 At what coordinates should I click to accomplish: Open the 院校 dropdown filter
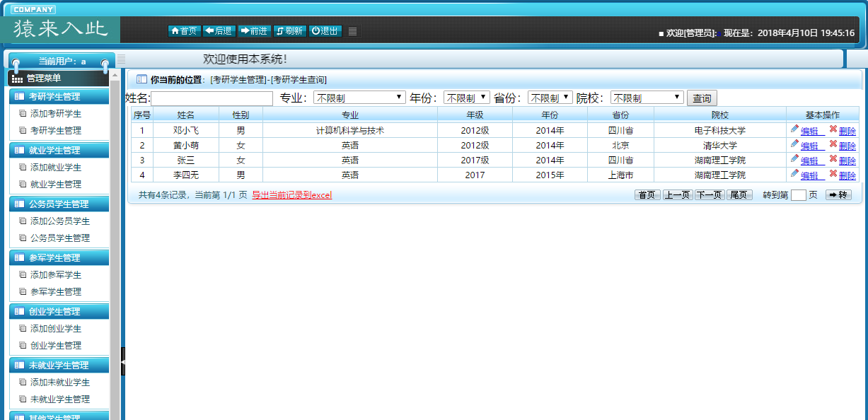coord(647,98)
